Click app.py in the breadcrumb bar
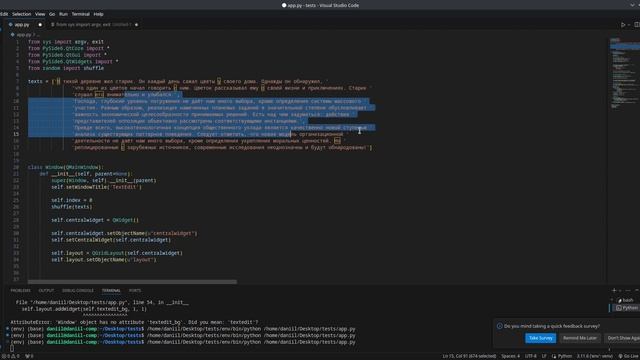 [23, 35]
